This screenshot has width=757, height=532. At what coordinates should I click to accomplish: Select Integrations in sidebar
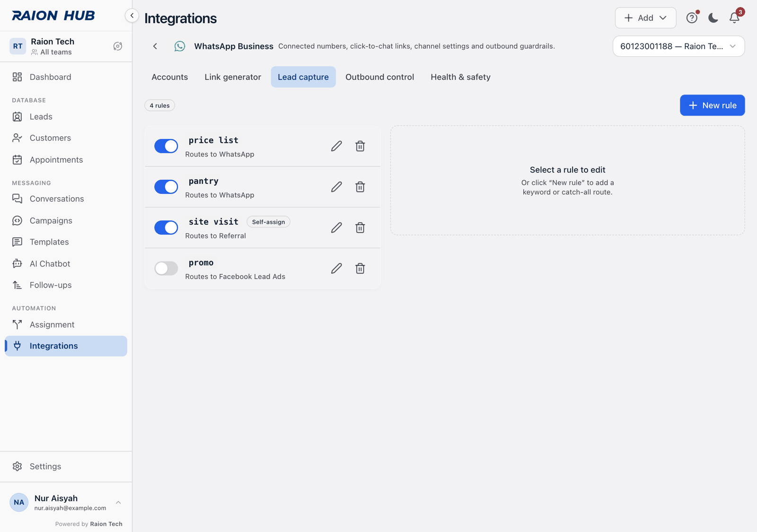pos(66,346)
